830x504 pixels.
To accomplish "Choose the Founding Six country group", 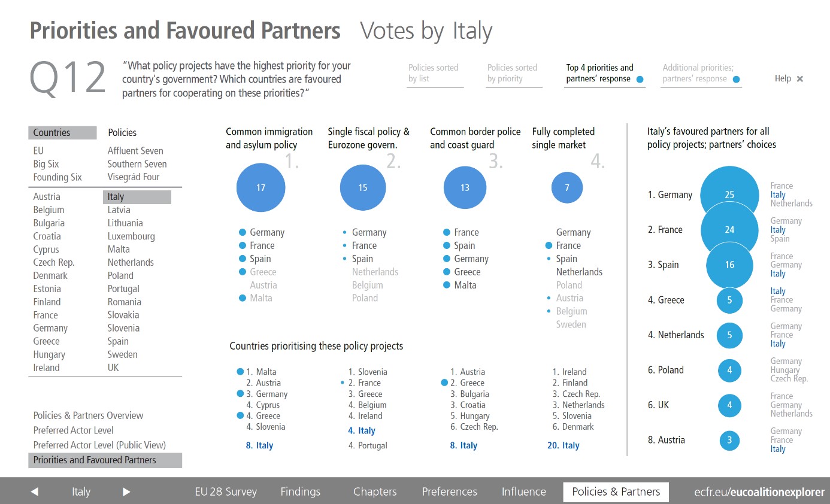I will (x=57, y=177).
